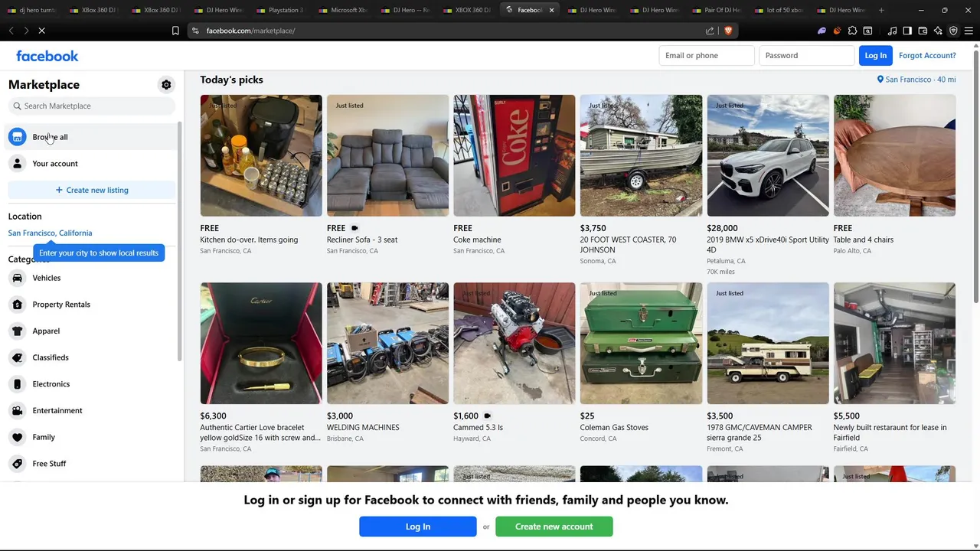Stop the page loading with the X icon

tap(42, 31)
